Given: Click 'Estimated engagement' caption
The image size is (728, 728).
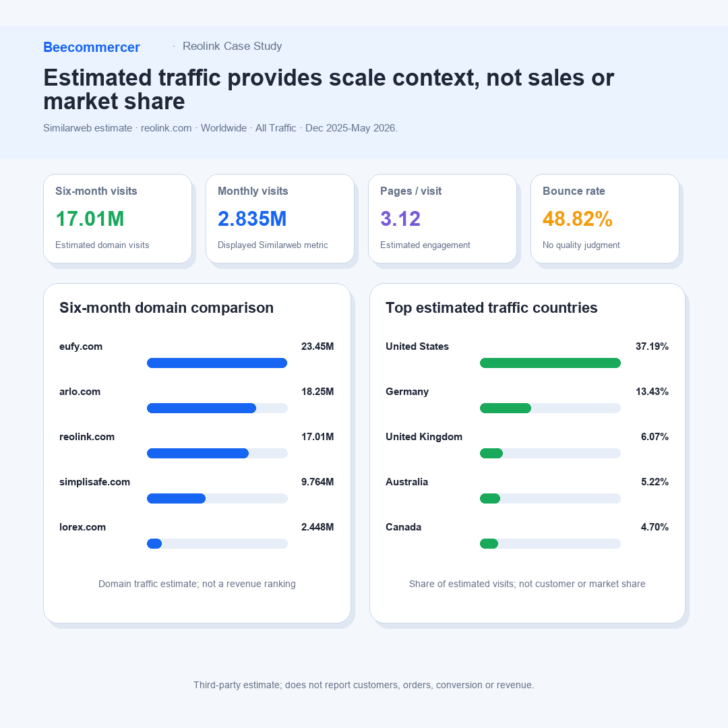Looking at the screenshot, I should [x=425, y=245].
